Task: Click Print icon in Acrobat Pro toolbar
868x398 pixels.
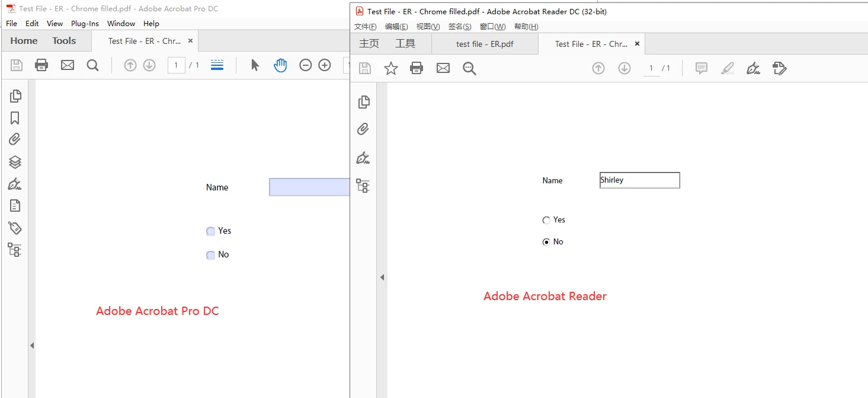Action: pyautogui.click(x=41, y=65)
